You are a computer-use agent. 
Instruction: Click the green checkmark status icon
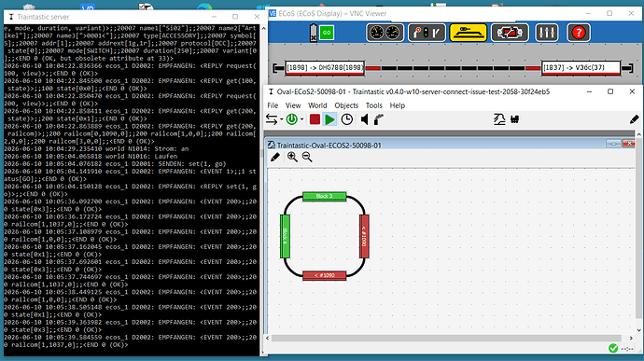[613, 348]
